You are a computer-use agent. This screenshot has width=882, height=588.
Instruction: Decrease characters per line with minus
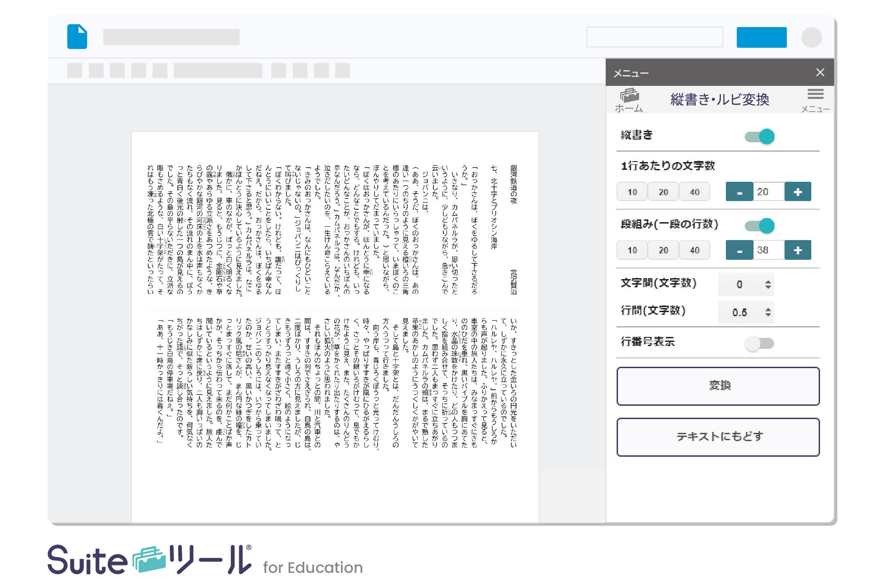pos(739,192)
